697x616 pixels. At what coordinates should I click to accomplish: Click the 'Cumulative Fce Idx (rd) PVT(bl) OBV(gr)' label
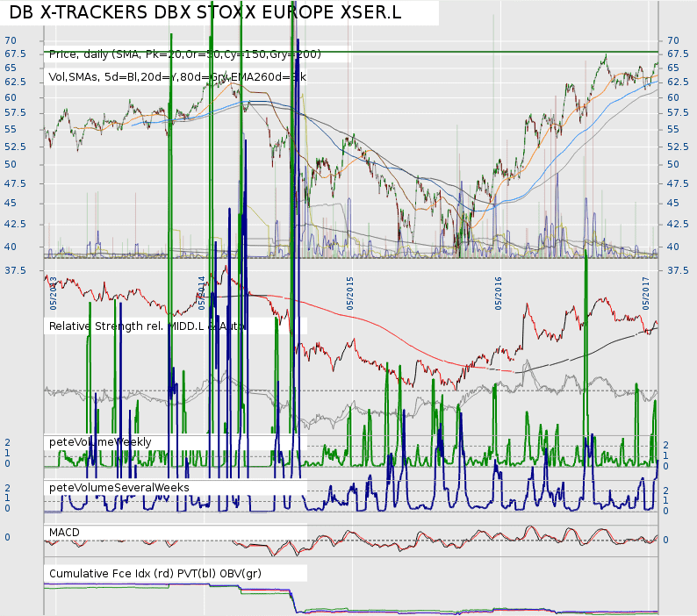(x=155, y=573)
